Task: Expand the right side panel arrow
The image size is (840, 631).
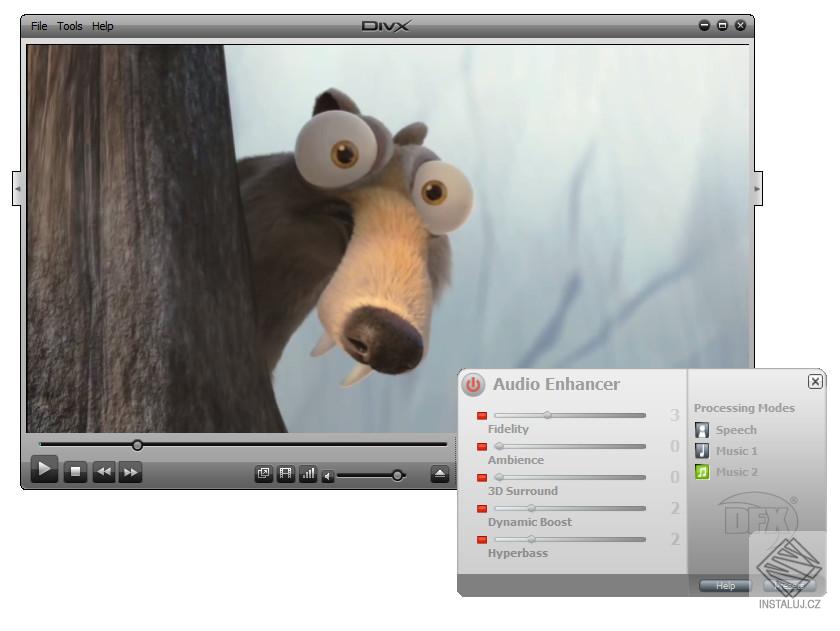Action: click(x=758, y=189)
